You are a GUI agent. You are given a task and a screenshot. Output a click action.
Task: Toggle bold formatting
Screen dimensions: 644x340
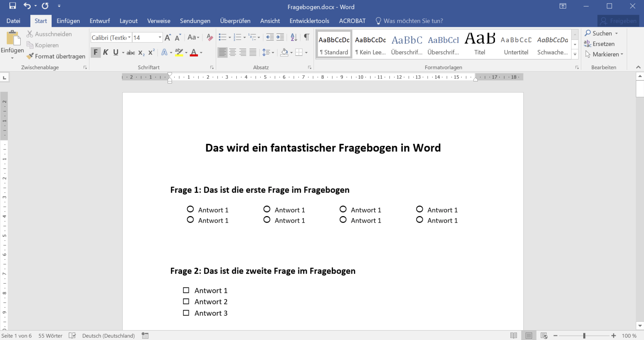click(x=95, y=52)
